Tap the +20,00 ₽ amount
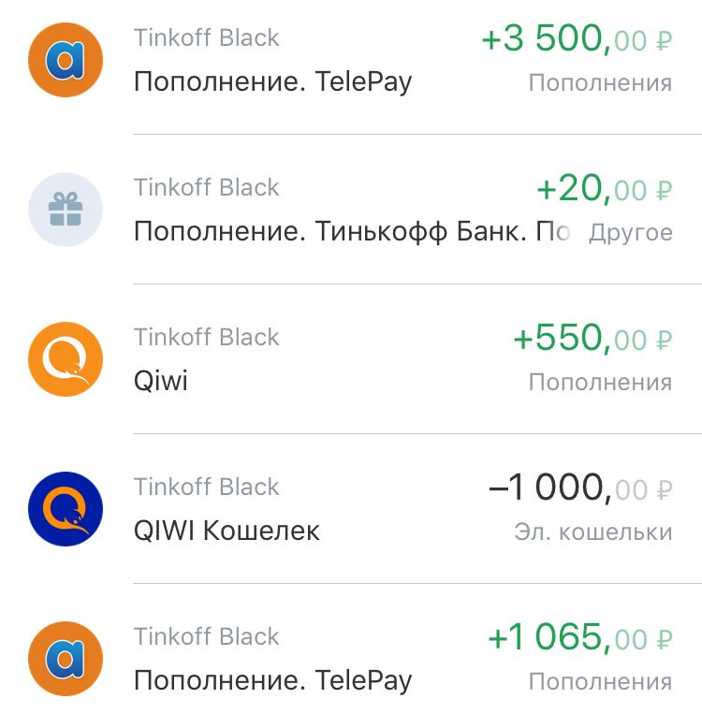 click(x=604, y=189)
